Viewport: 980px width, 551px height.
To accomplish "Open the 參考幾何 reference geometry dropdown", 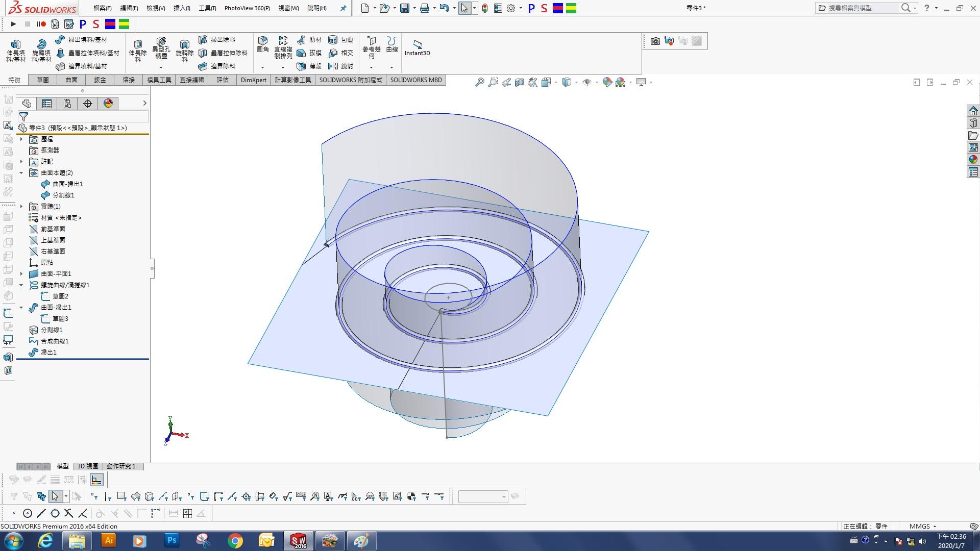I will [371, 67].
